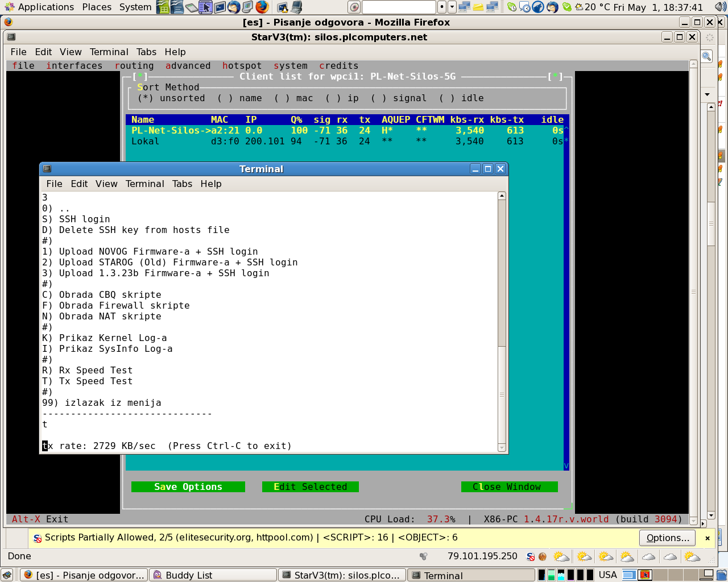Viewport: 728px width, 582px height.
Task: Select sort by name radio option
Action: 239,98
